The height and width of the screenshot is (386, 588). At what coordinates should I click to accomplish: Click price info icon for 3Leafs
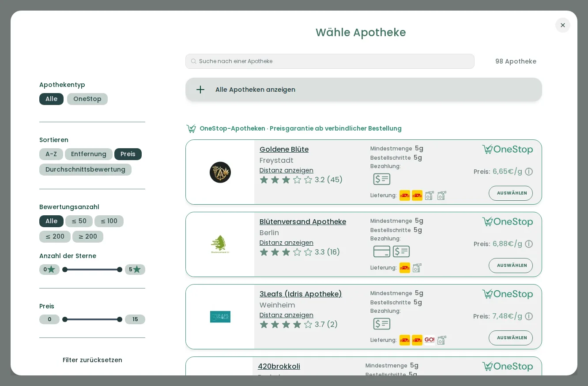(x=529, y=316)
